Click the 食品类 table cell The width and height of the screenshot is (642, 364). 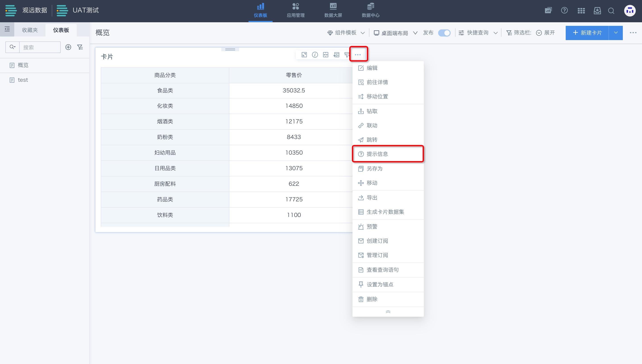[165, 90]
